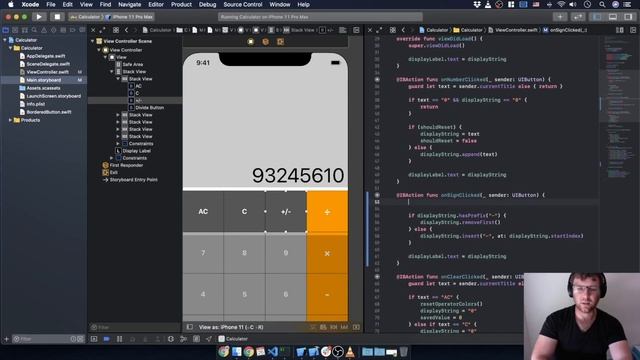
Task: Click the Exit icon above canvas
Action: coord(280,42)
